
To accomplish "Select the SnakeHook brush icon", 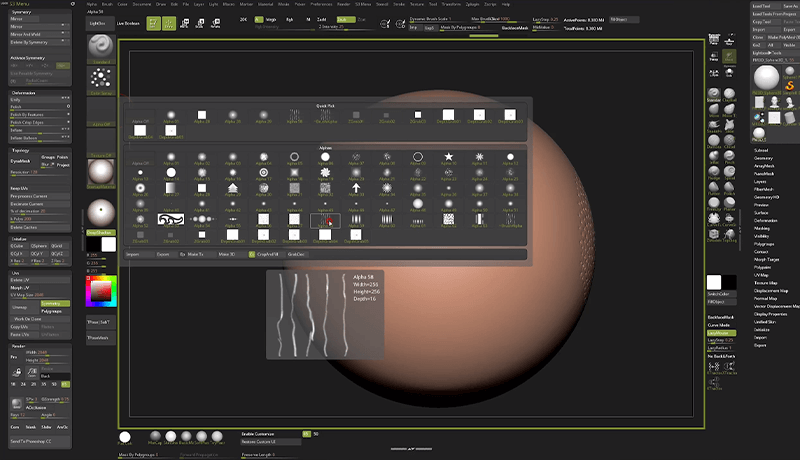I will [x=714, y=124].
